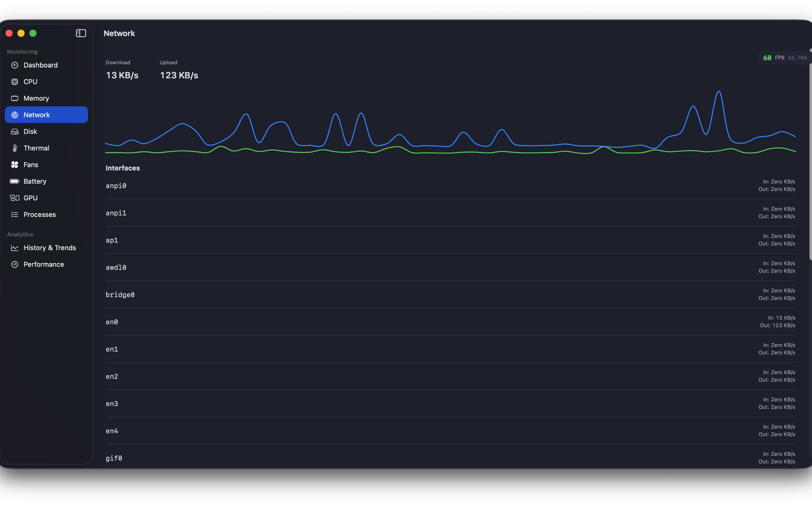Open the Processes section

(x=39, y=215)
